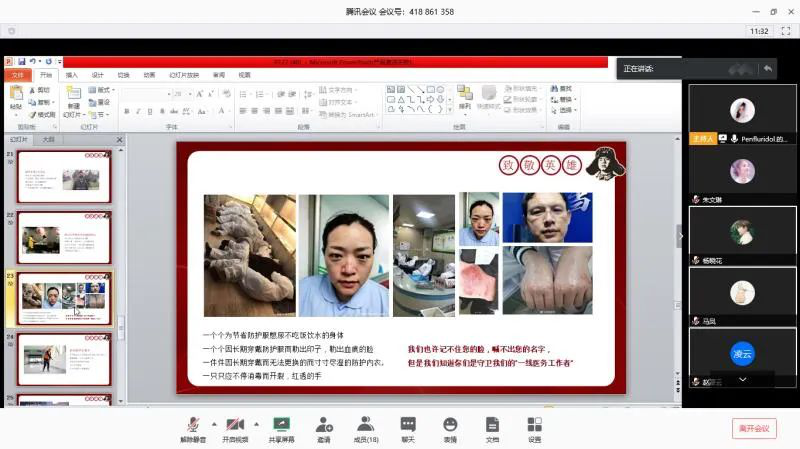Screen dimensions: 800x449
Task: Turn on video (开启视频)
Action: [x=235, y=430]
